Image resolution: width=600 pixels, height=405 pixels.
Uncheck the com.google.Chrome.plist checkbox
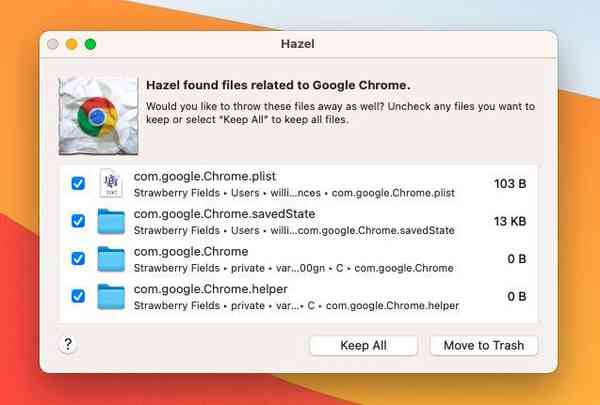(78, 184)
